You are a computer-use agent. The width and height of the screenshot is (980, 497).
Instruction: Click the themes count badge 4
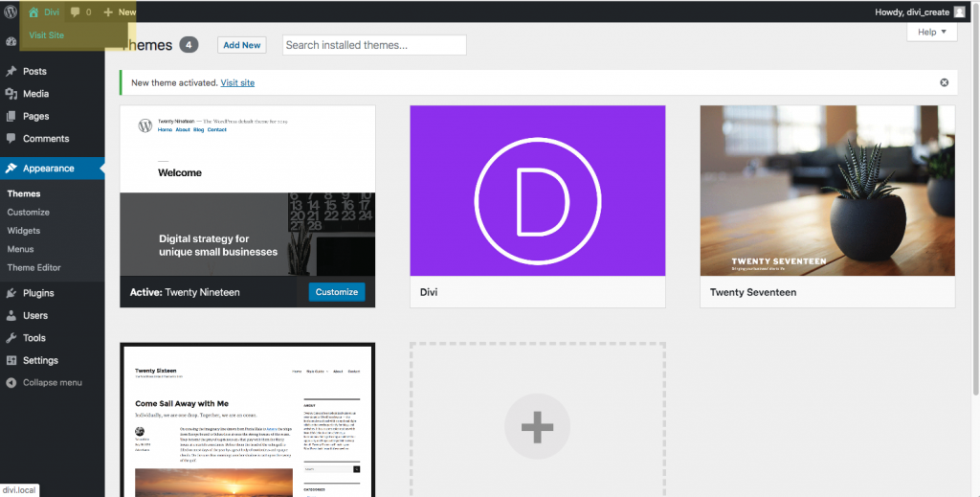pos(189,45)
